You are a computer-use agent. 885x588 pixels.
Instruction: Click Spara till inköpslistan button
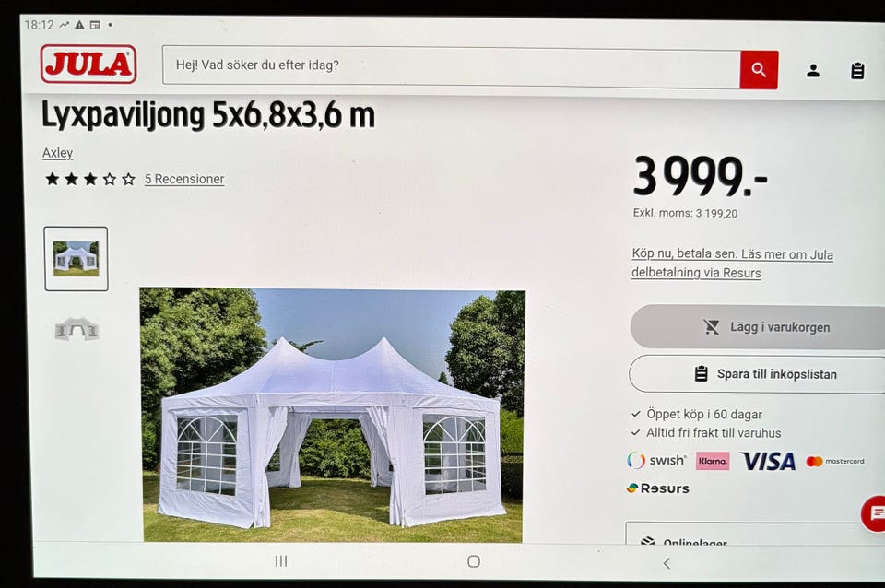(x=758, y=373)
